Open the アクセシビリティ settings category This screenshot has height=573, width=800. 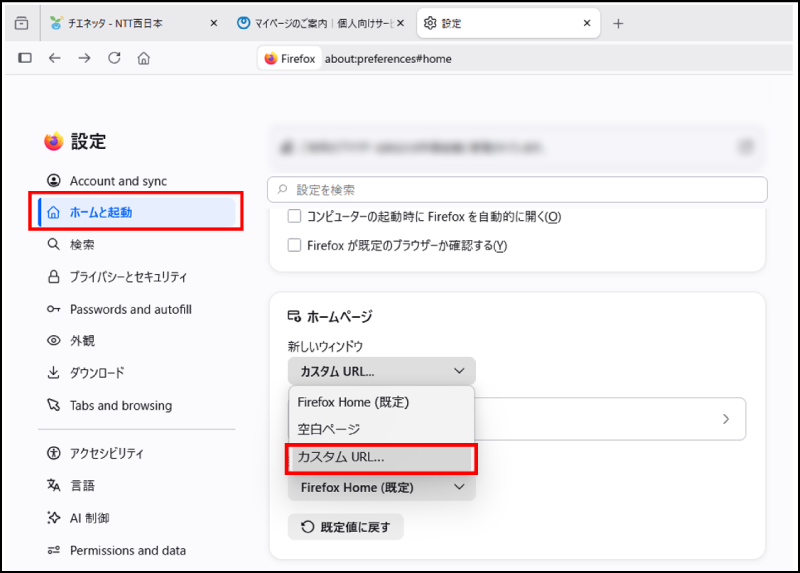(x=137, y=453)
